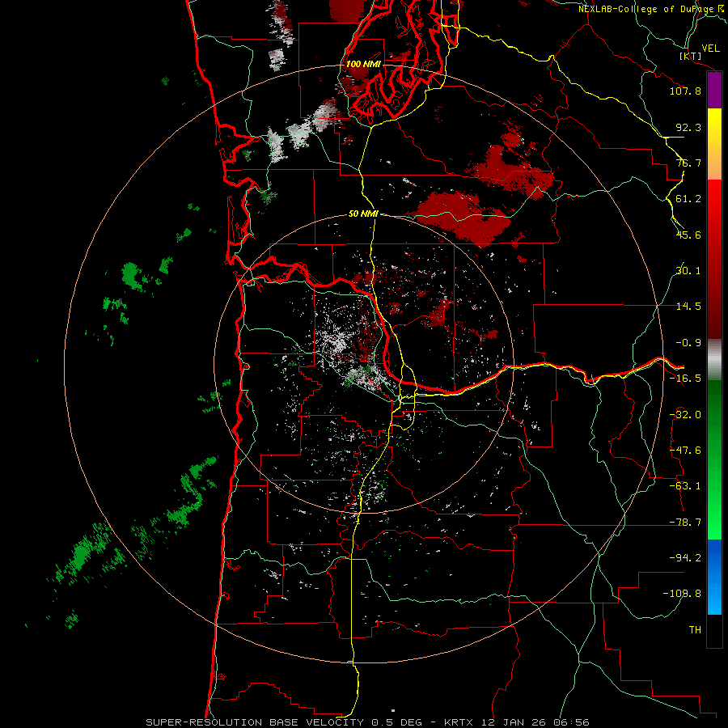Click the NEXLAB-College of DuPage watermark text
Image resolution: width=728 pixels, height=728 pixels.
pos(650,9)
